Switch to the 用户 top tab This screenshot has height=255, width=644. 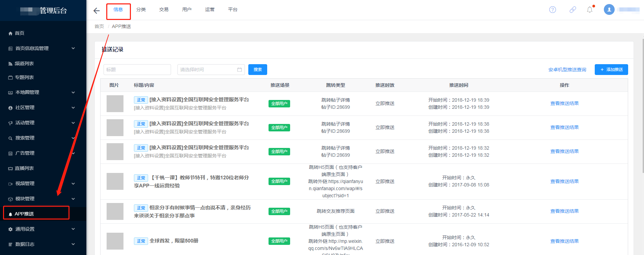coord(187,10)
